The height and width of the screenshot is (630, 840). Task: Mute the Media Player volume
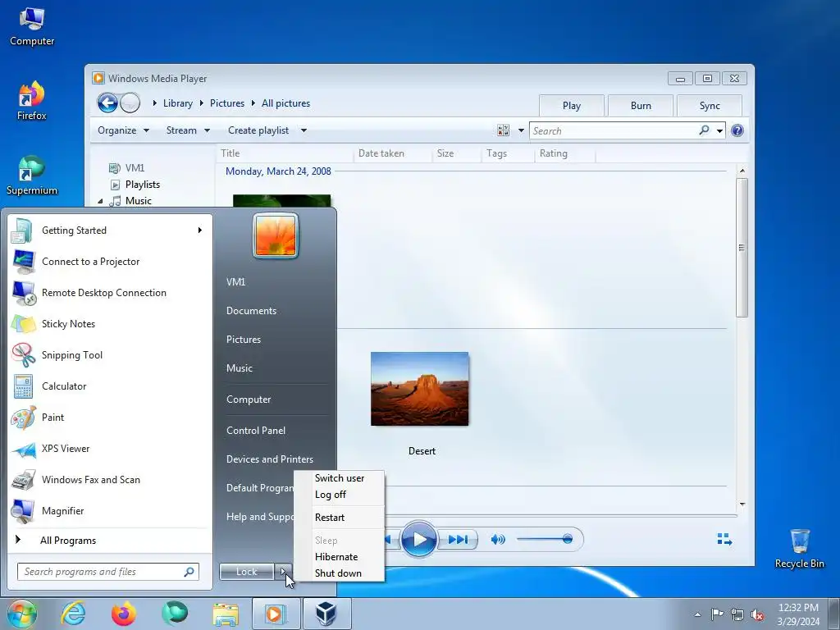pos(498,540)
